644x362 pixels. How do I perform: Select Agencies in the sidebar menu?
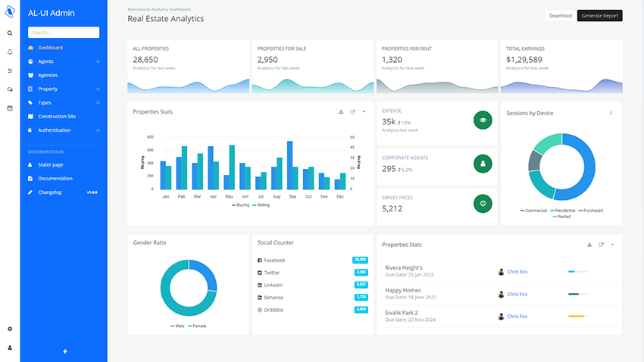[48, 75]
